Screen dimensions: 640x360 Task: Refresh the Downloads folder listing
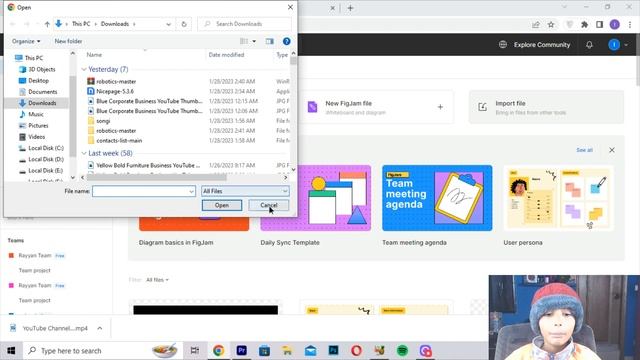point(184,24)
